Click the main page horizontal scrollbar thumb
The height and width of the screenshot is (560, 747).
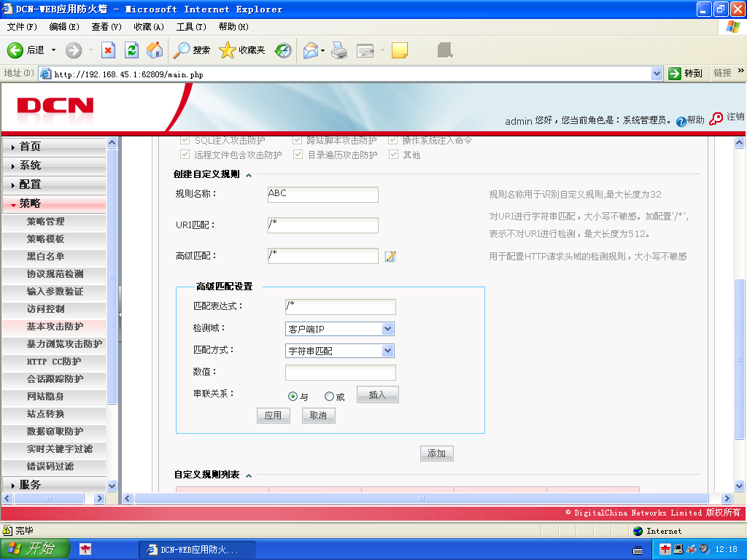[x=421, y=499]
